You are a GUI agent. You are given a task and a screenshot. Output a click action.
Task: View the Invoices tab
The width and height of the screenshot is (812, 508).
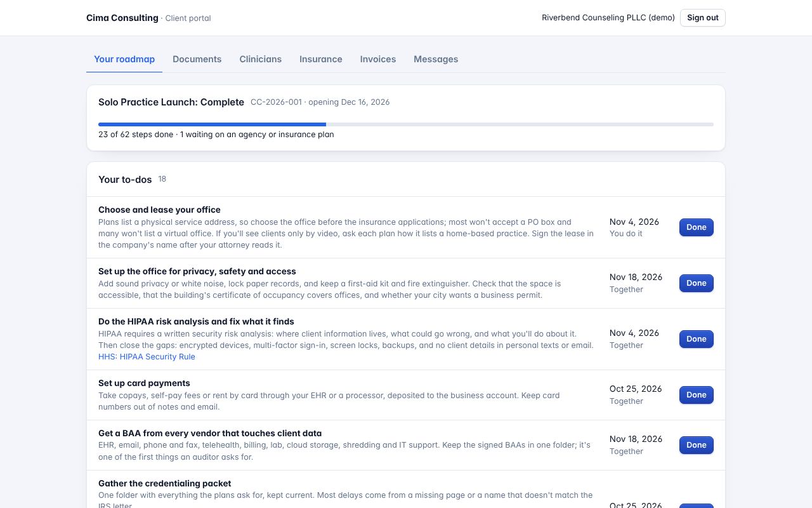point(378,59)
